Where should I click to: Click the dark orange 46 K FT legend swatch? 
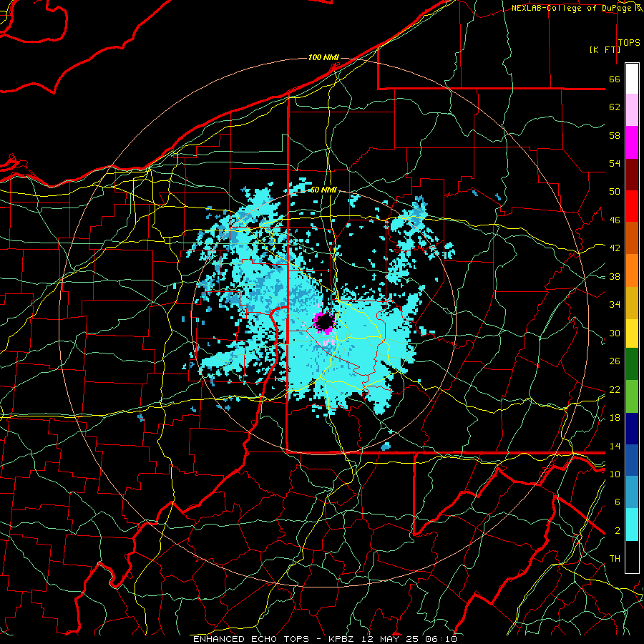tap(632, 238)
